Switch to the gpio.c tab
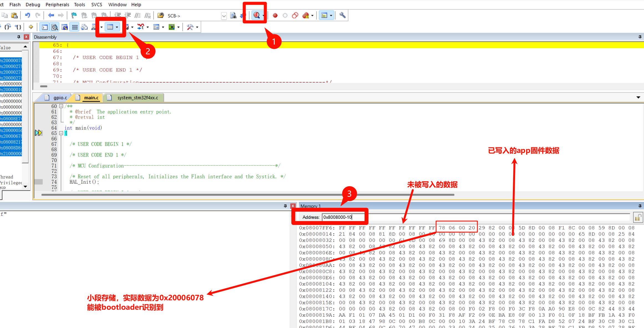 (60, 98)
